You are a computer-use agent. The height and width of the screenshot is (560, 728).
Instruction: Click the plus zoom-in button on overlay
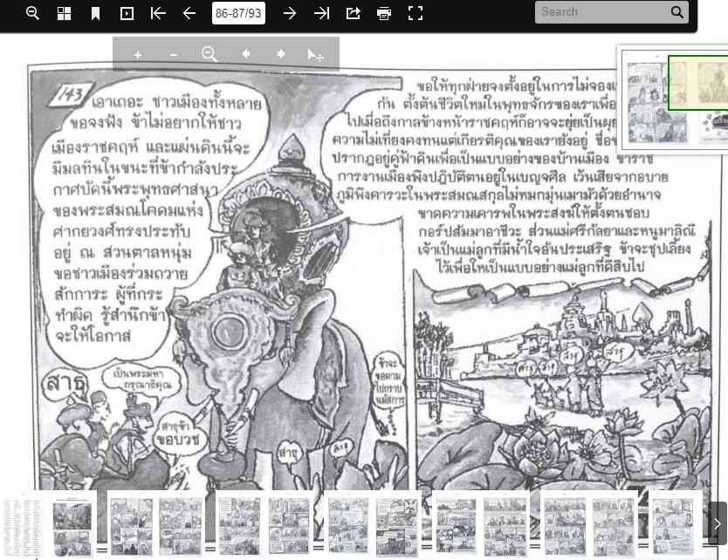point(138,54)
